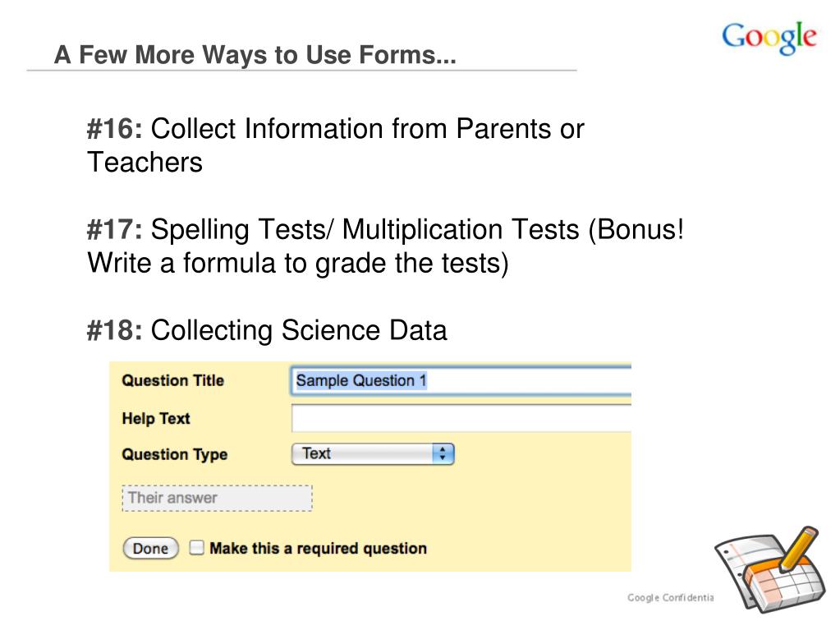The height and width of the screenshot is (630, 840).
Task: Select the #18 Collecting Science Data line
Action: [267, 330]
